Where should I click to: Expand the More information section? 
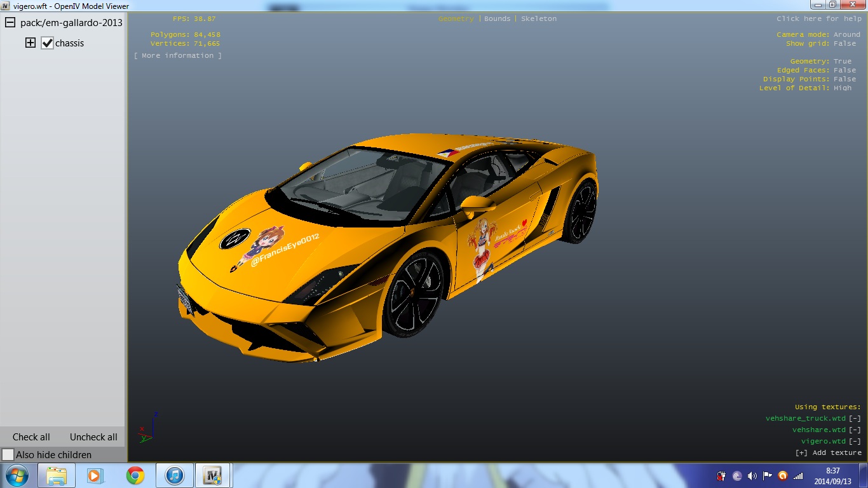[x=178, y=56]
